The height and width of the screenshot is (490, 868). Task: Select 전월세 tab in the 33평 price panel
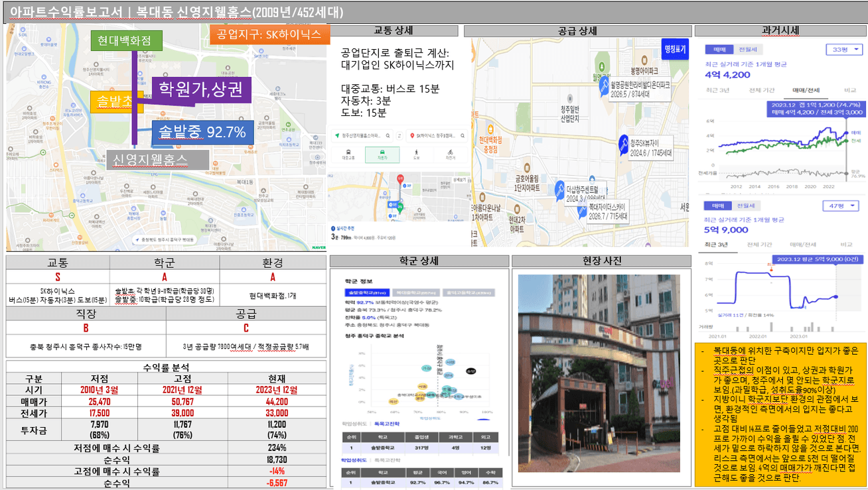(747, 50)
